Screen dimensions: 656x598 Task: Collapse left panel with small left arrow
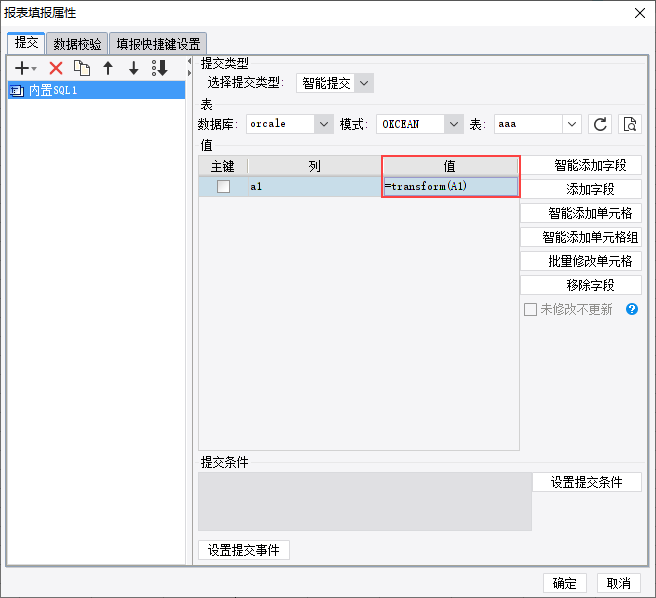pos(189,62)
